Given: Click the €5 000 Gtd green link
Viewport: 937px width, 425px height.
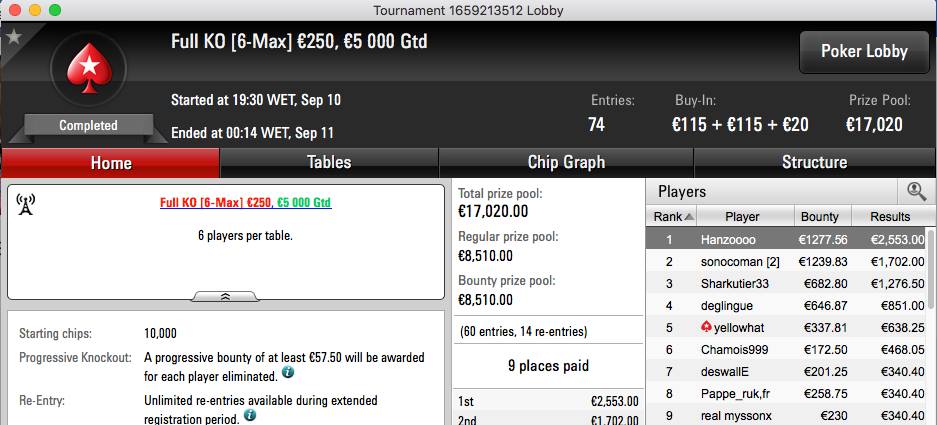Looking at the screenshot, I should (x=304, y=203).
